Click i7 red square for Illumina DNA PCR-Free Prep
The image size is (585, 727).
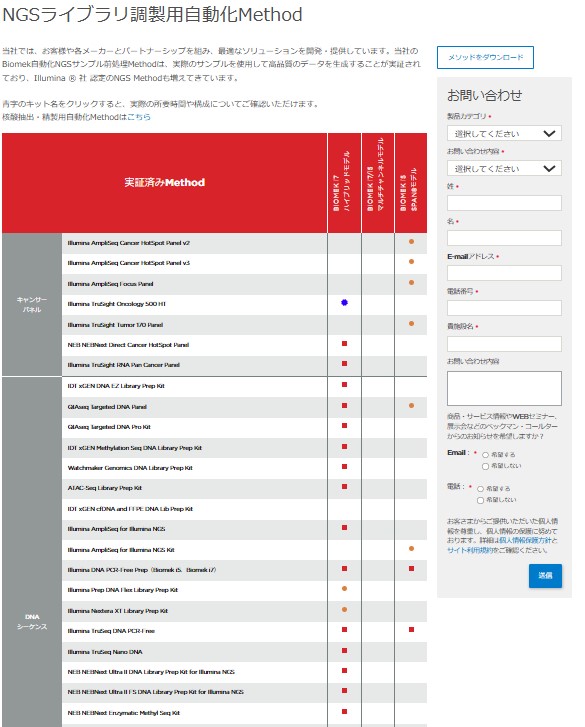click(x=344, y=568)
